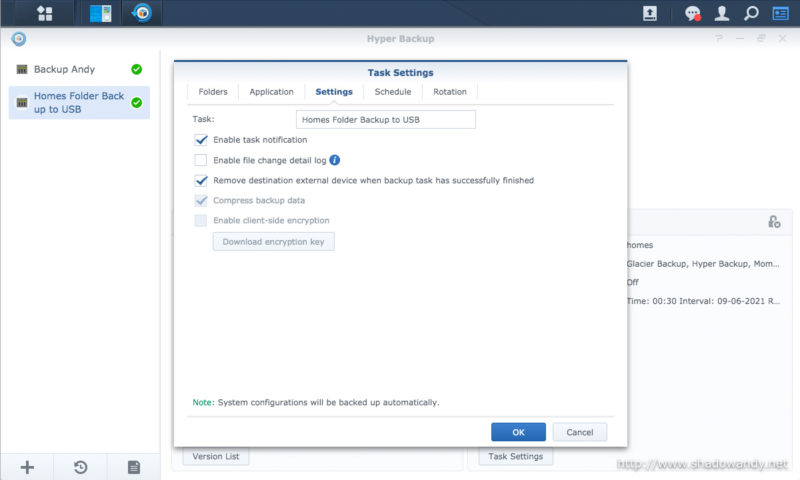Open the DSM main menu grid icon

(45, 13)
